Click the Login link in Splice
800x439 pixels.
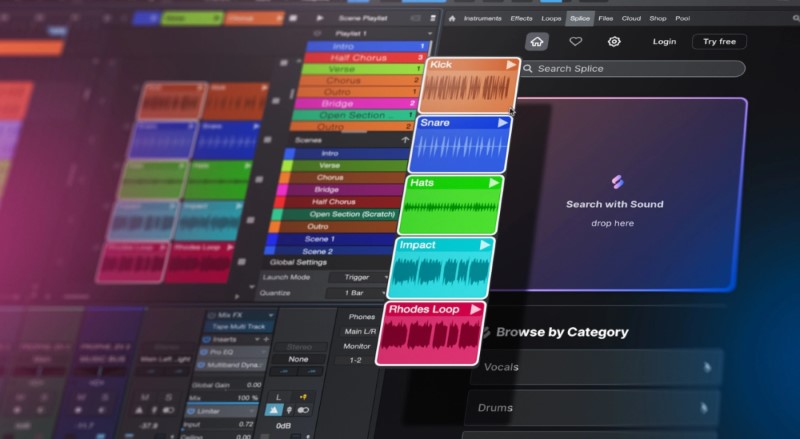click(664, 41)
